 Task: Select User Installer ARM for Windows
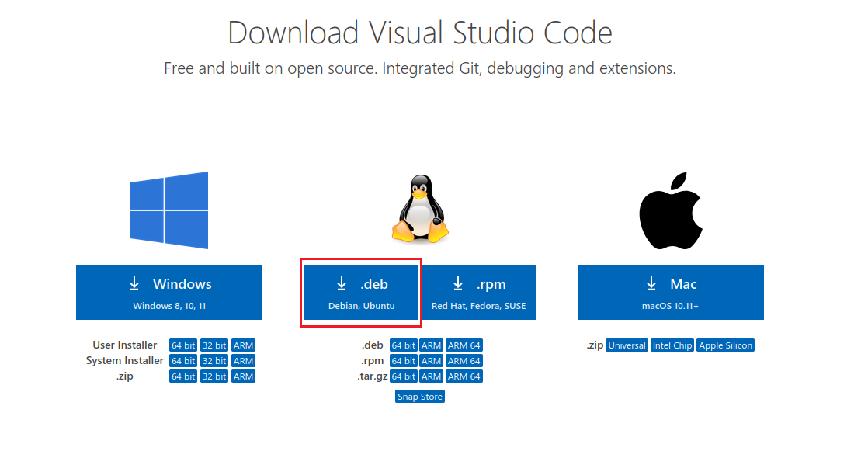click(x=244, y=345)
